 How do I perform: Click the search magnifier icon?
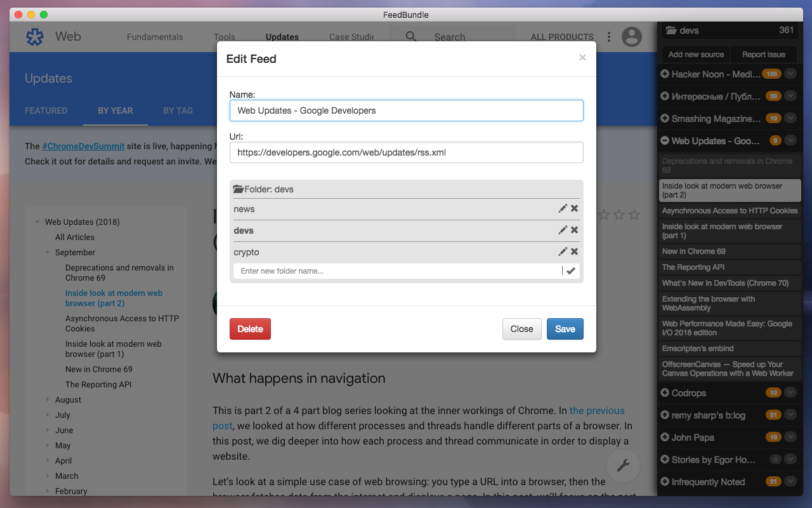coord(411,37)
